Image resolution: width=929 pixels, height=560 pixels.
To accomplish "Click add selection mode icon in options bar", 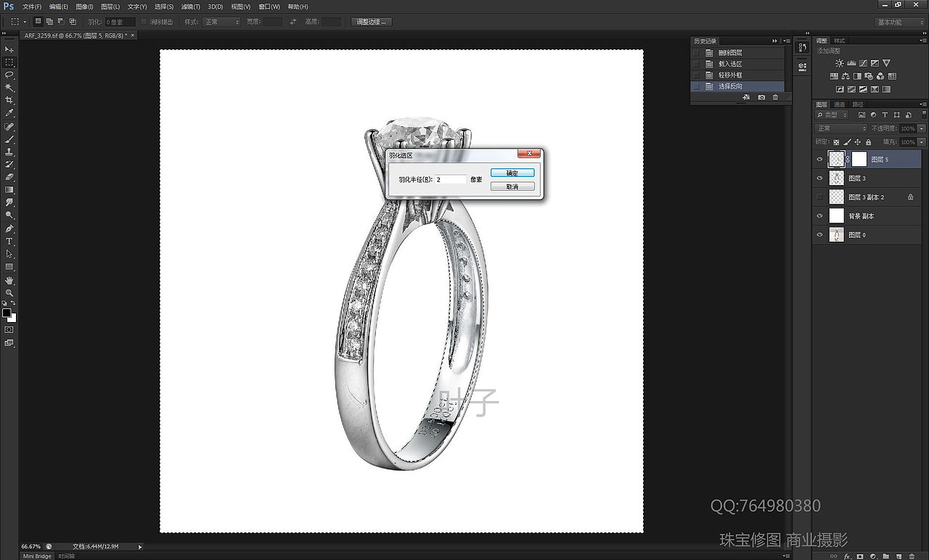I will (49, 22).
